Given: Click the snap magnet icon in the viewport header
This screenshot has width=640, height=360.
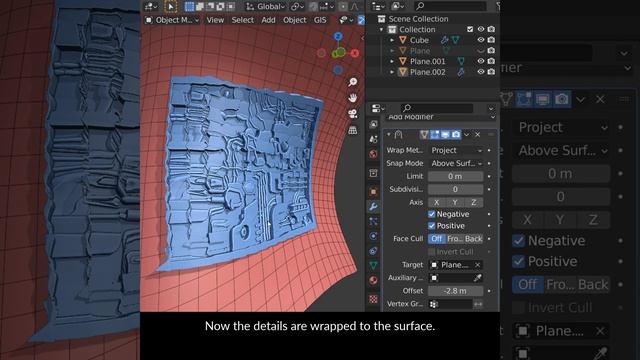Looking at the screenshot, I should [x=313, y=7].
